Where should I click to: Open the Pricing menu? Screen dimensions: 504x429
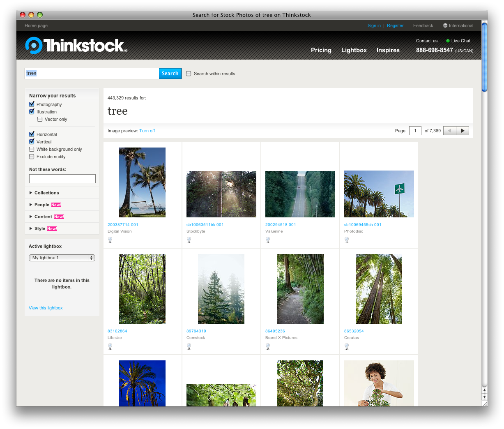coord(321,50)
